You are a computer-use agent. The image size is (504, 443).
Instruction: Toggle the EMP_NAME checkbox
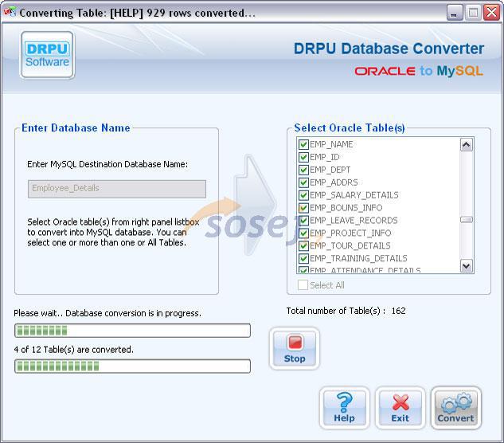[303, 144]
